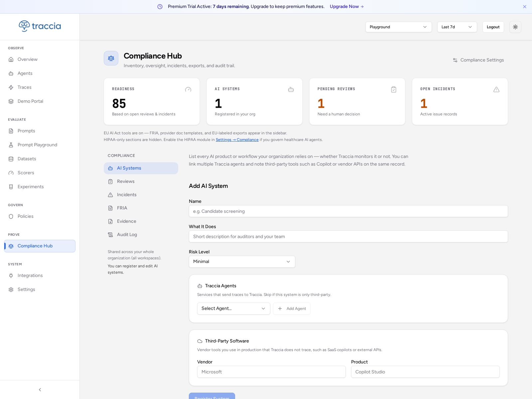Go to Overview in the sidebar
This screenshot has width=532, height=399.
[x=40, y=60]
